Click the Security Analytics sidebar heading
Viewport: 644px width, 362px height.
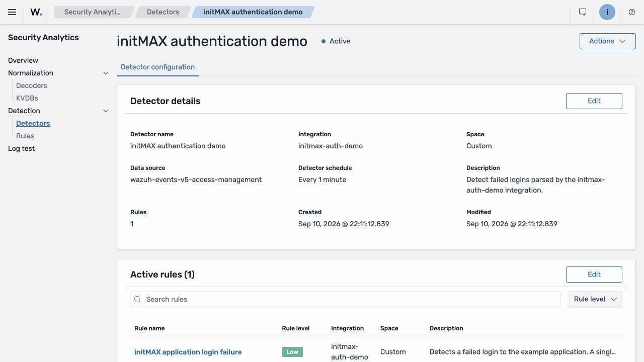(43, 38)
